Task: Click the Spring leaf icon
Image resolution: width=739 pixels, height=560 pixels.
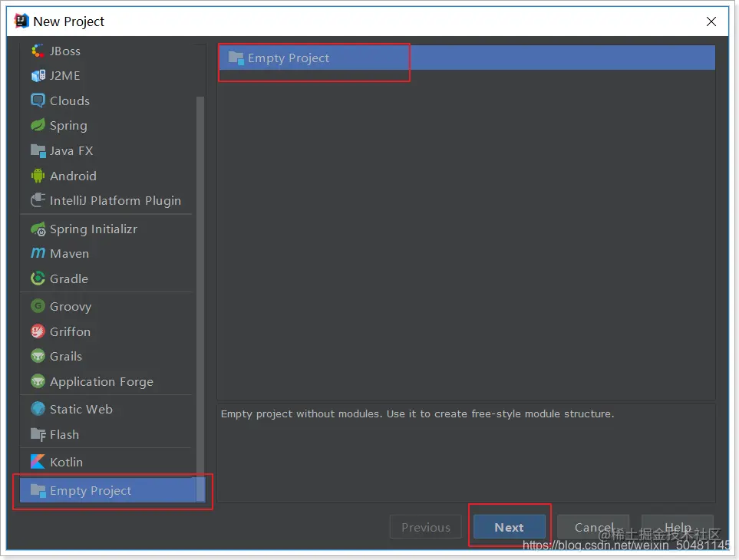Action: coord(38,125)
